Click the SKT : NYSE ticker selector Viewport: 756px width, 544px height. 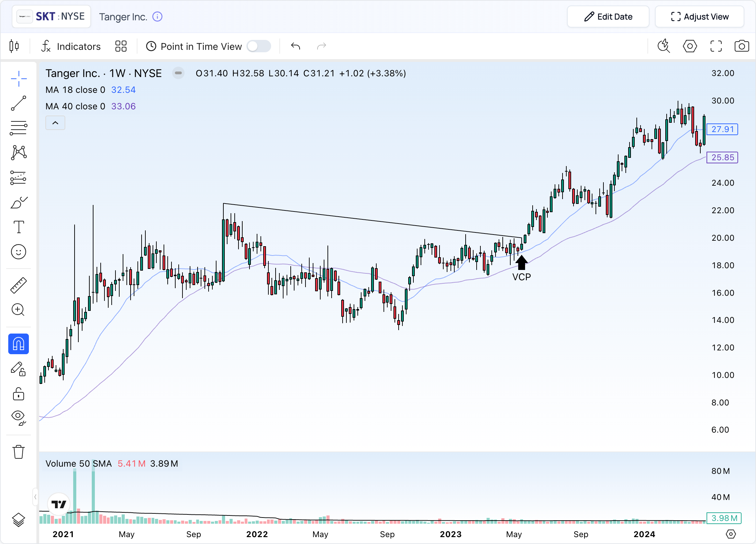click(x=52, y=17)
